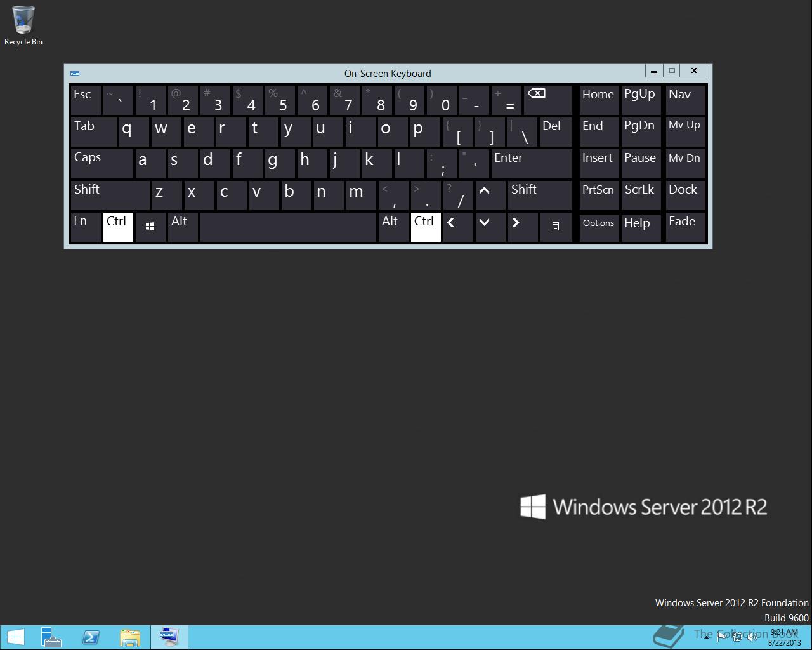
Task: Click the volume icon in system tray
Action: 752,637
